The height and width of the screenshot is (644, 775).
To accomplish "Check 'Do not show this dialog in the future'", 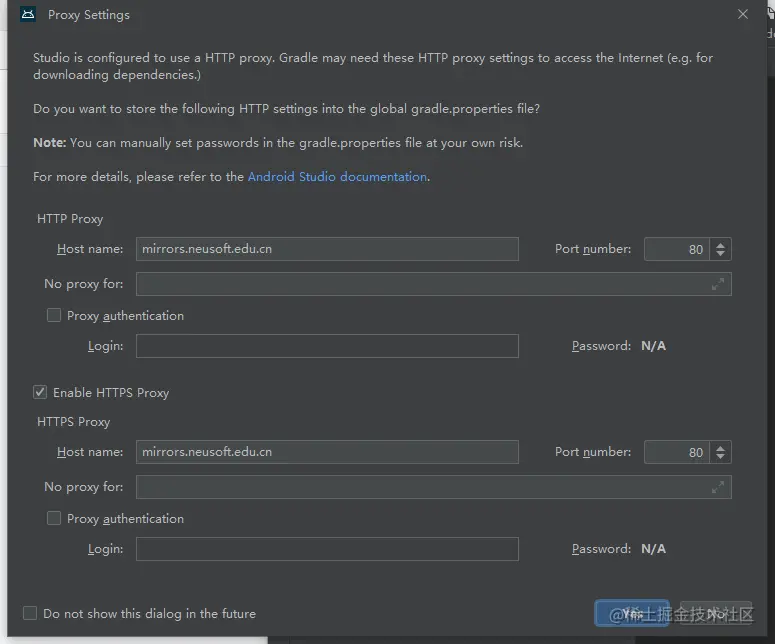I will coord(30,613).
